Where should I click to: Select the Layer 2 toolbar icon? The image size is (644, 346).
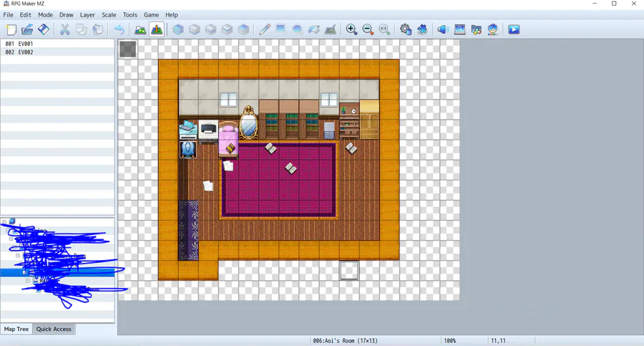click(210, 29)
